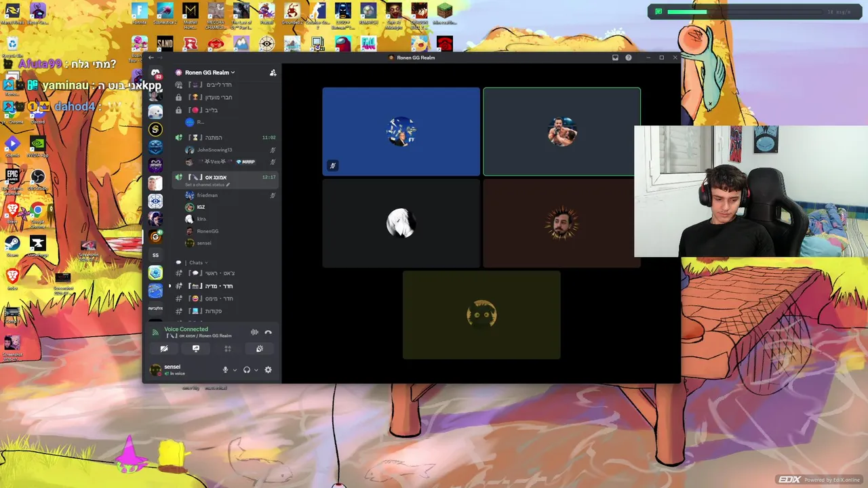The width and height of the screenshot is (868, 488).
Task: Open Discord inbox icon in title bar
Action: pyautogui.click(x=615, y=58)
